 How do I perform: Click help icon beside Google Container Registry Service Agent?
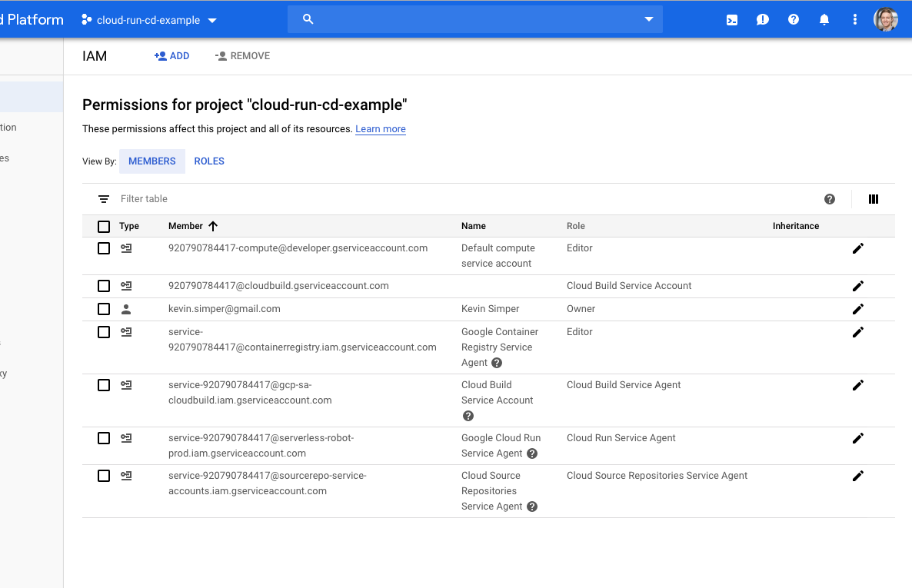(x=497, y=363)
